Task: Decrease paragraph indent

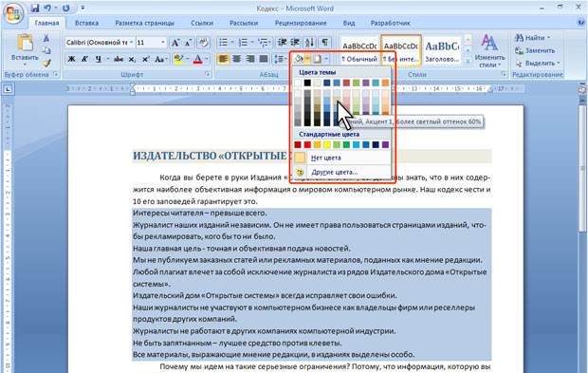Action: coord(282,43)
